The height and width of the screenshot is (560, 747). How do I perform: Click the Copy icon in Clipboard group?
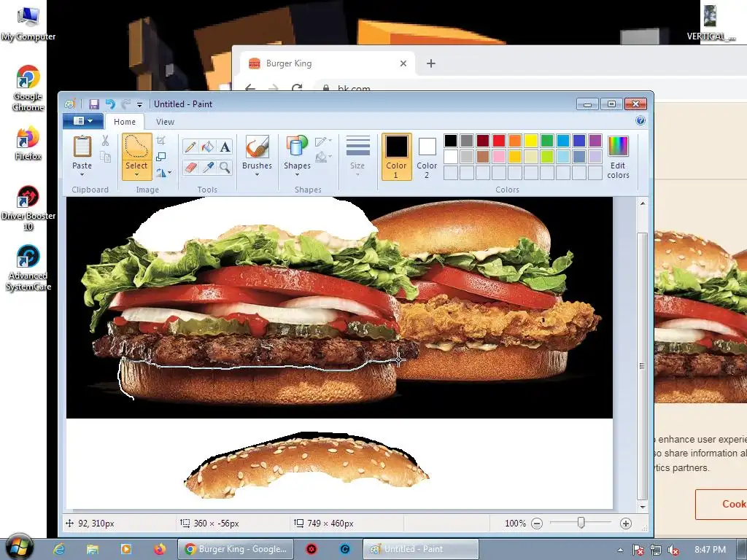pos(105,157)
